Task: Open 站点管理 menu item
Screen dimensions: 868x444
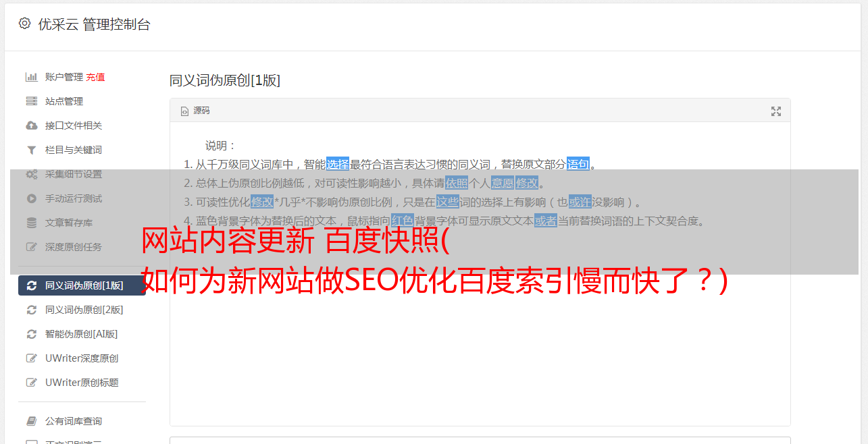Action: point(64,101)
